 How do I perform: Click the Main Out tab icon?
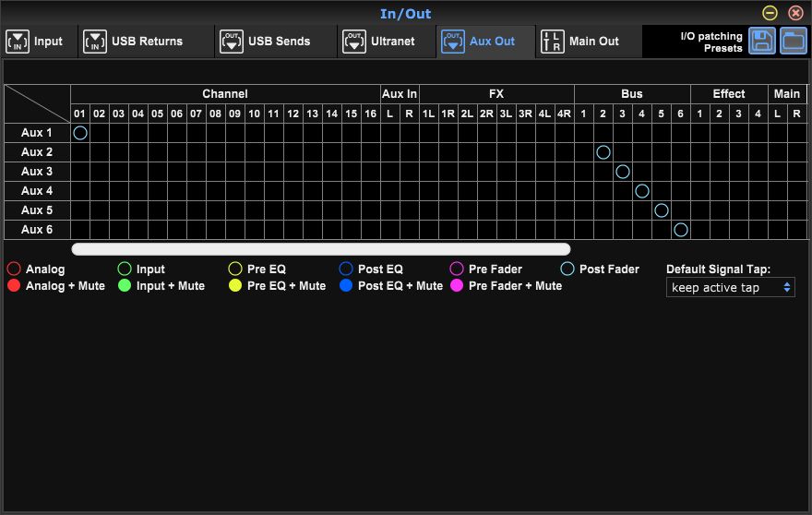coord(552,42)
